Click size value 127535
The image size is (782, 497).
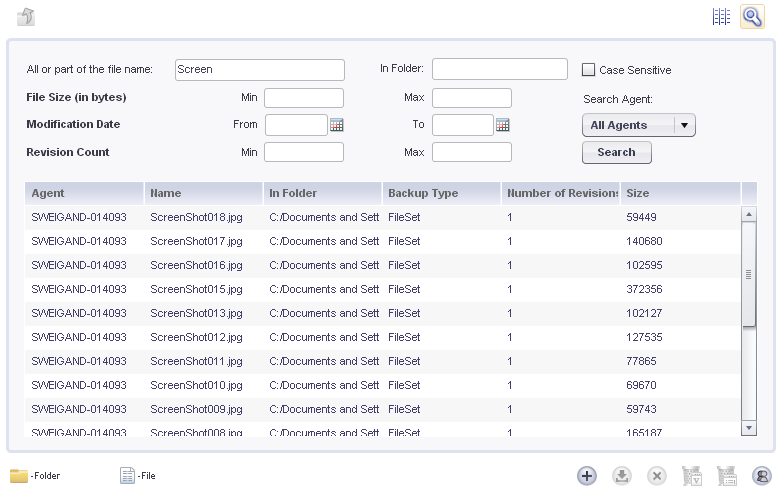point(644,337)
